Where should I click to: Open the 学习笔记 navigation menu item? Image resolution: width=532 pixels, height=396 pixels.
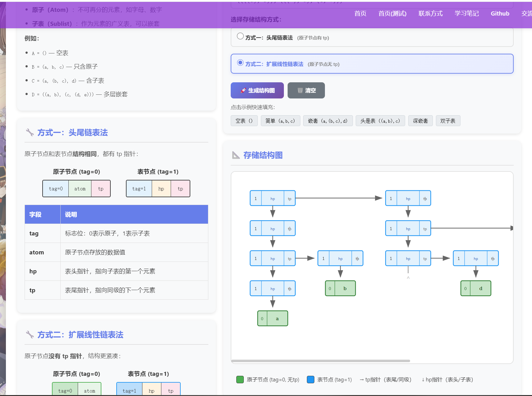(466, 13)
